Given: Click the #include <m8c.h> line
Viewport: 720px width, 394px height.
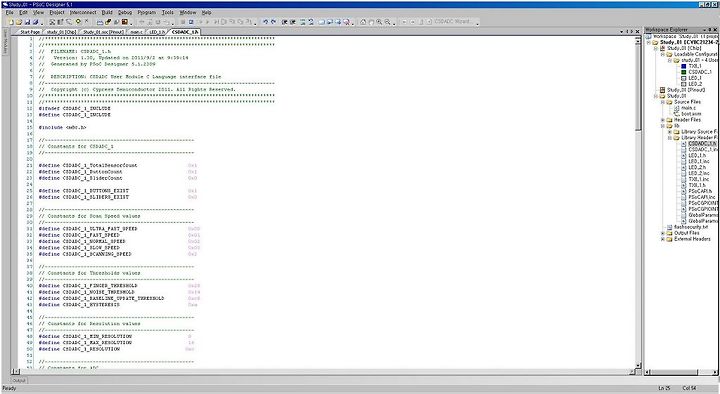Looking at the screenshot, I should [62, 127].
